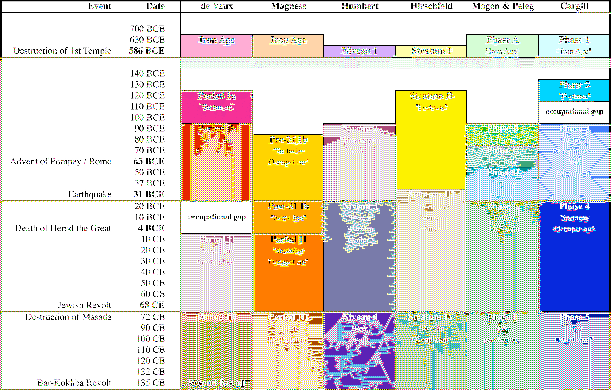Select the 'Magen & Peleg' column header
The image size is (611, 390).
502,6
